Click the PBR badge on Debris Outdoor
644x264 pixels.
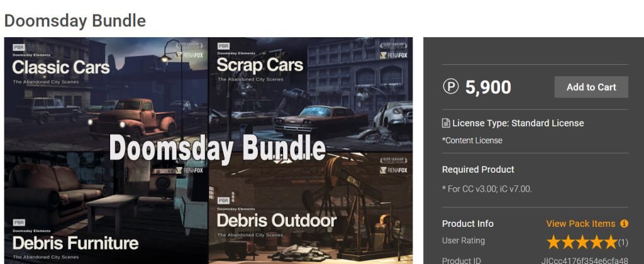point(223,200)
